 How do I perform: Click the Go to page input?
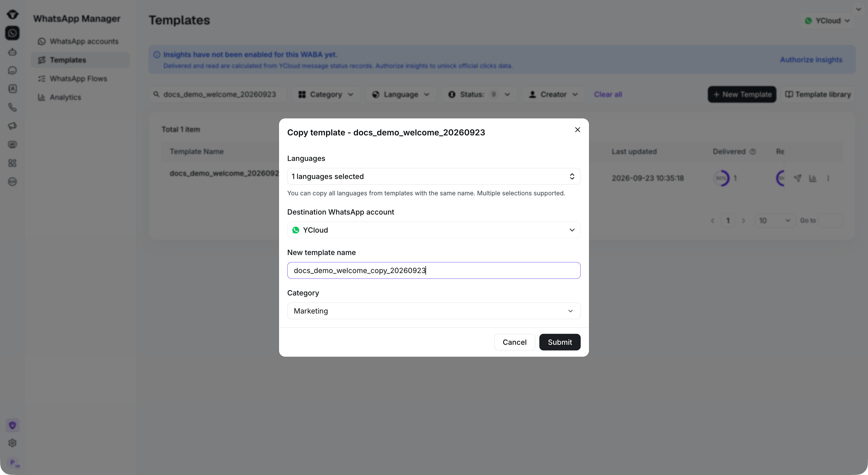click(830, 221)
